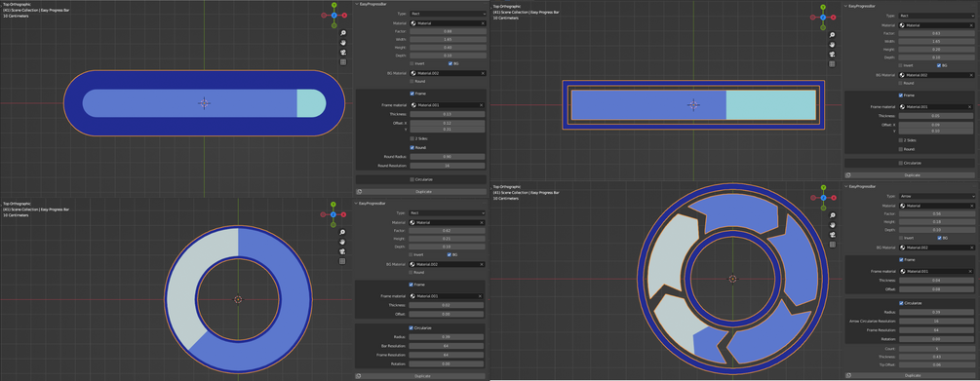Click the frame Thickness field showing 0.05

click(x=936, y=116)
